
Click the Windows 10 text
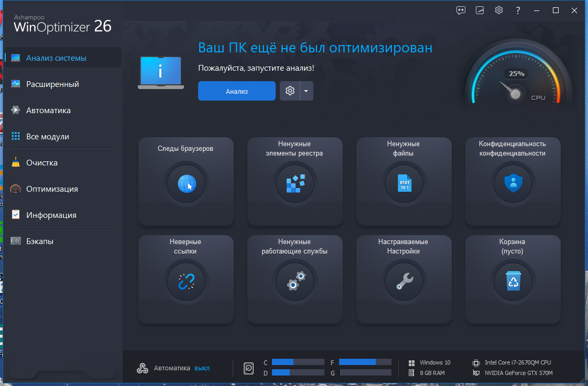pos(435,362)
